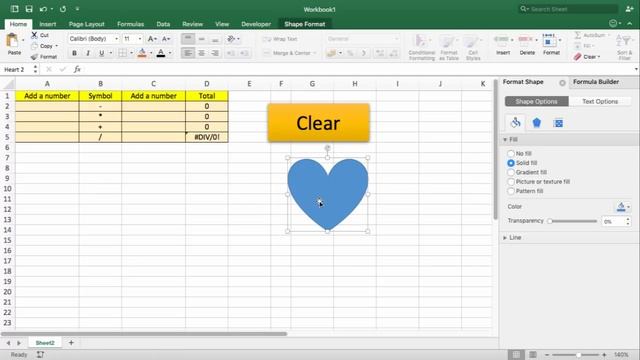640x360 pixels.
Task: Open the font name Calibri dropdown
Action: (116, 39)
